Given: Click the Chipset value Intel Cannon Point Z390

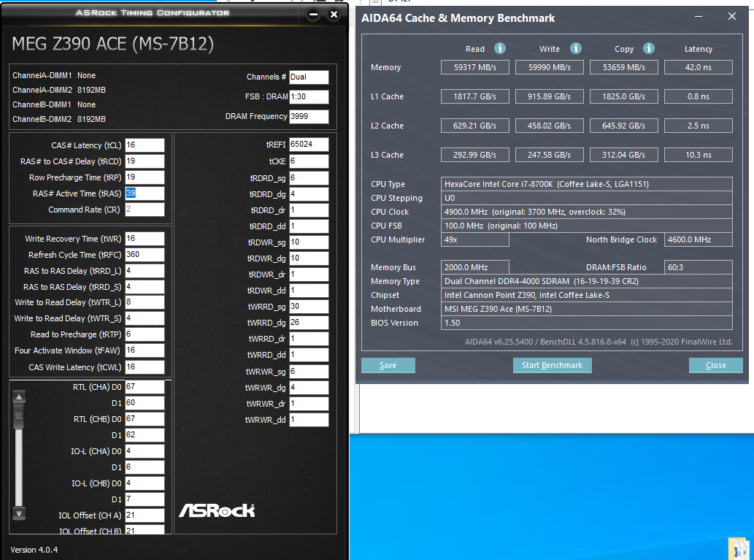Looking at the screenshot, I should coord(587,295).
